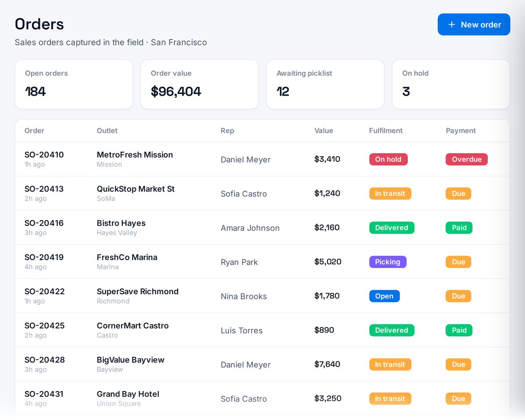Select outlet BigValue Bayview

click(130, 360)
